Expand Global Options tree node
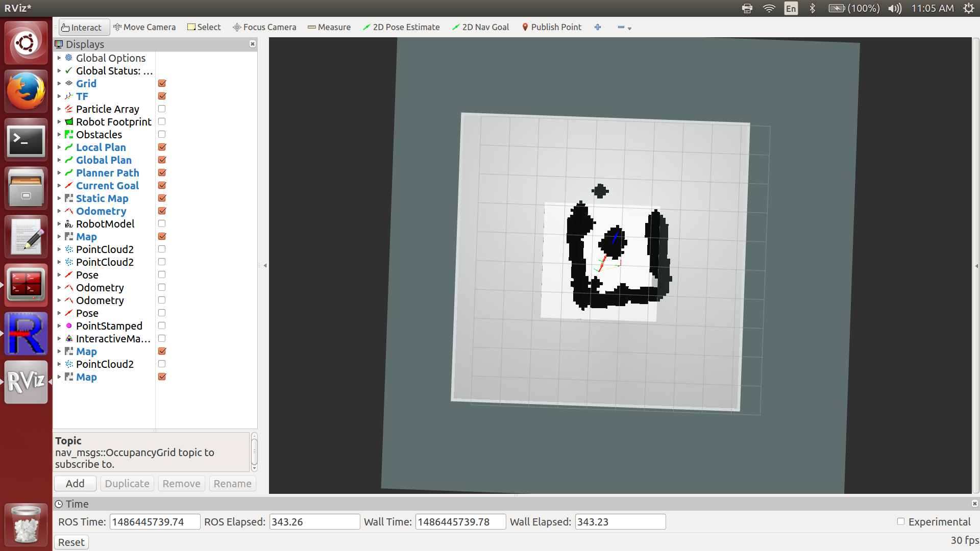Image resolution: width=980 pixels, height=551 pixels. (59, 58)
